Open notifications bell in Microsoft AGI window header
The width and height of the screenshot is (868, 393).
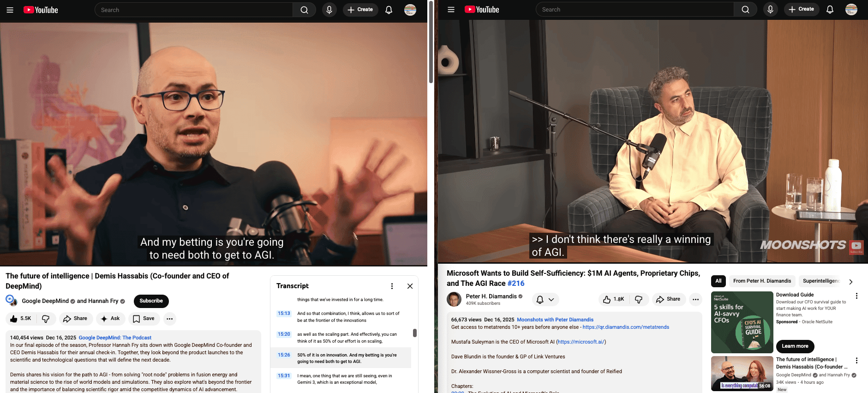point(830,9)
